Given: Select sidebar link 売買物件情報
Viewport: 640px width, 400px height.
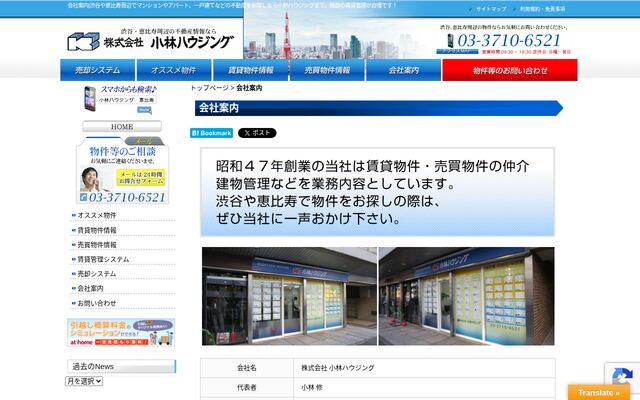Looking at the screenshot, I should coord(97,244).
